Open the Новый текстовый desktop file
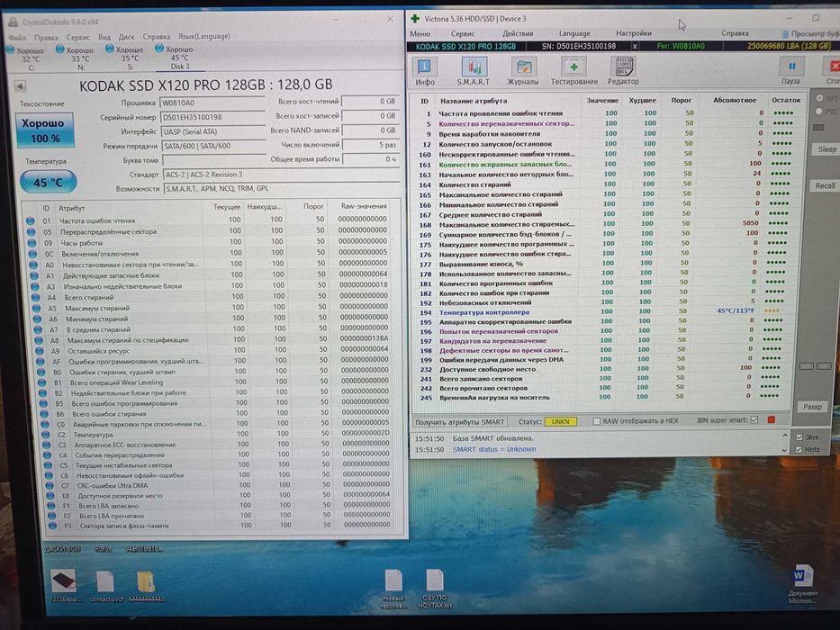 393,589
